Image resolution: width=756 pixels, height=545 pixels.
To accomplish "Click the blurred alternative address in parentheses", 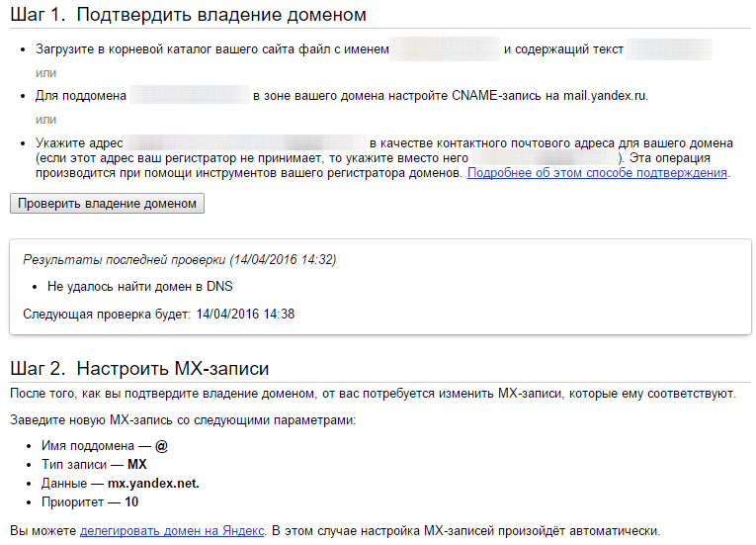I will click(543, 158).
